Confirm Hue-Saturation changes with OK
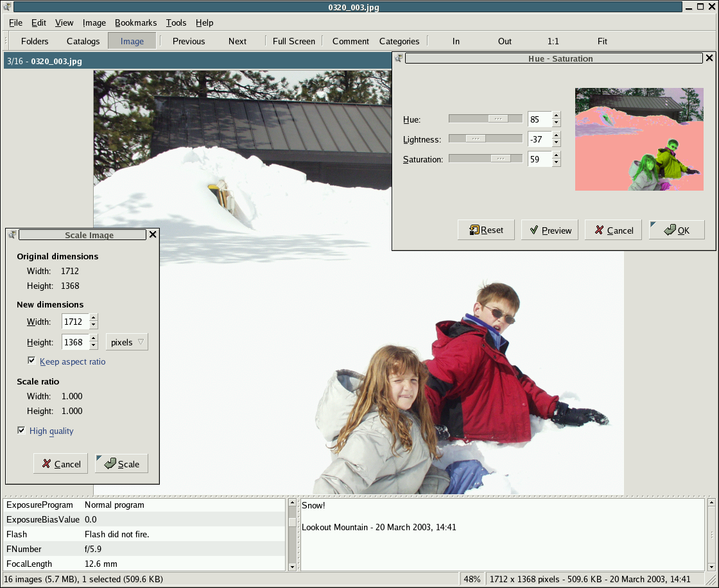Screen dimensions: 719x588 (x=677, y=230)
